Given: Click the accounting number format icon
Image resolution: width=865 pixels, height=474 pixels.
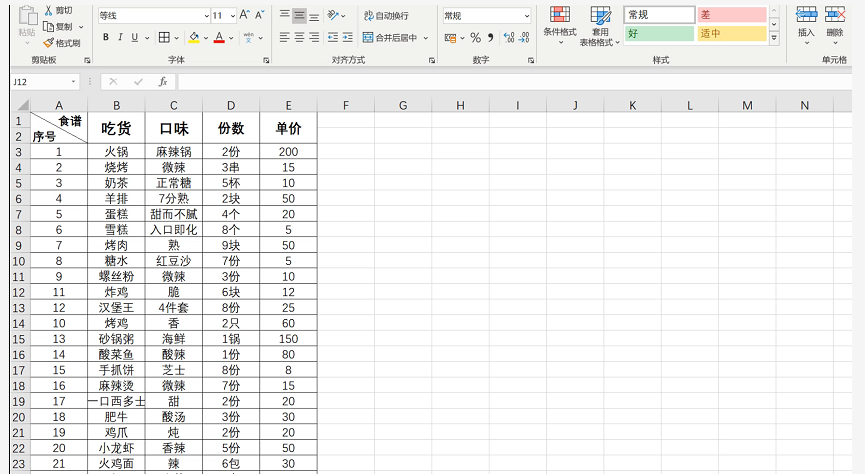Looking at the screenshot, I should pyautogui.click(x=450, y=38).
